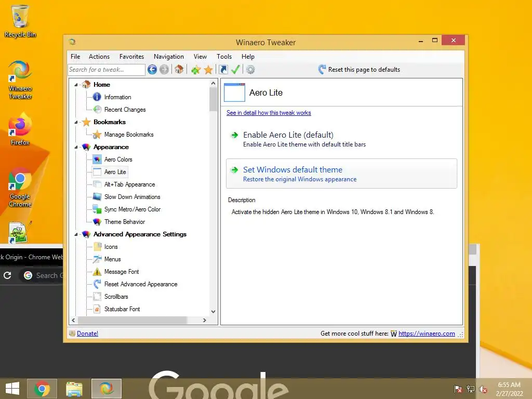Open the Tools menu

click(224, 57)
